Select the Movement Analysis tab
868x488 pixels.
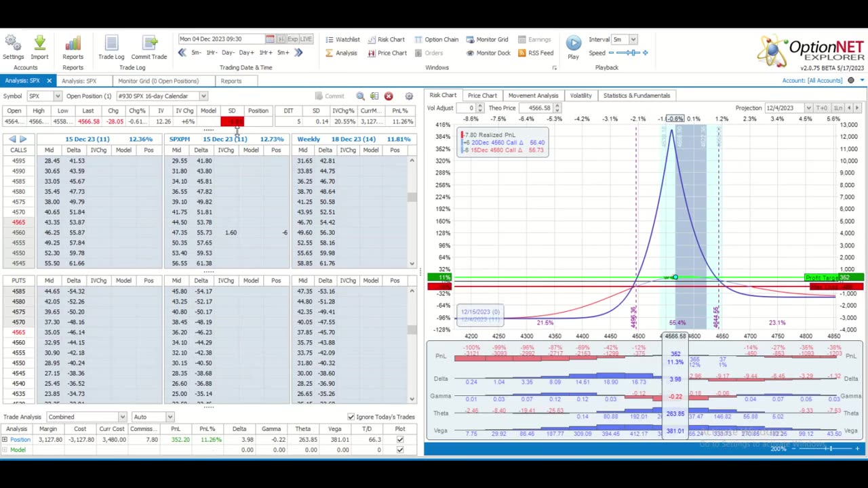point(533,96)
